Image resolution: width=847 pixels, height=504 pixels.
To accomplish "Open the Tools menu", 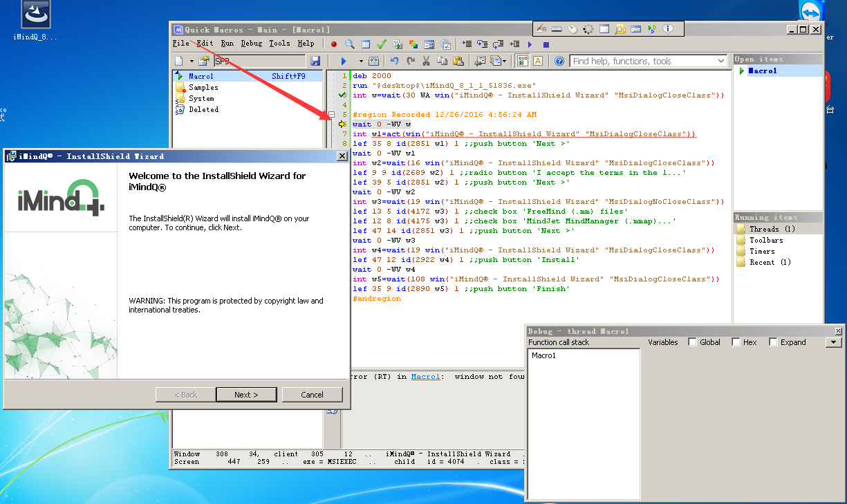I will 280,43.
